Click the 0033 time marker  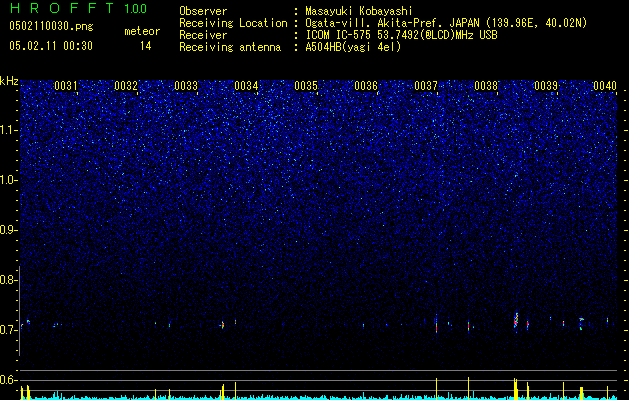click(x=186, y=86)
